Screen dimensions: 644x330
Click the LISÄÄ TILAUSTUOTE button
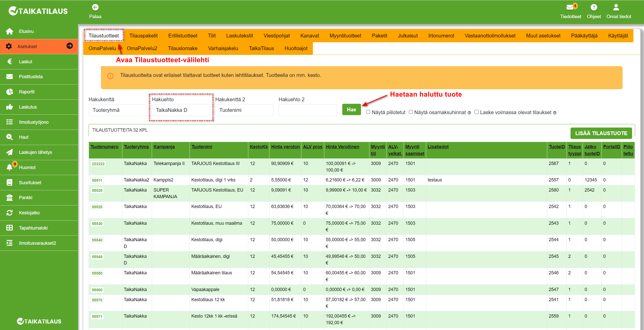click(x=601, y=133)
